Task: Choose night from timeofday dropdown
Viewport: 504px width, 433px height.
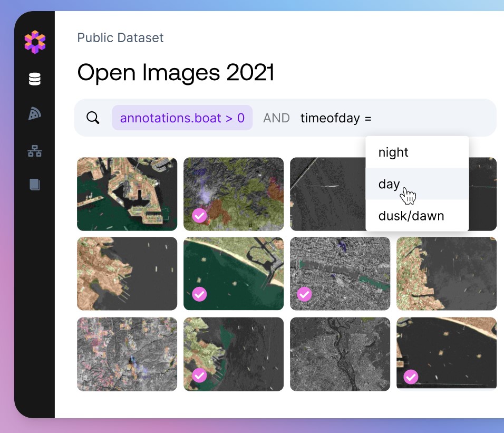Action: point(417,152)
